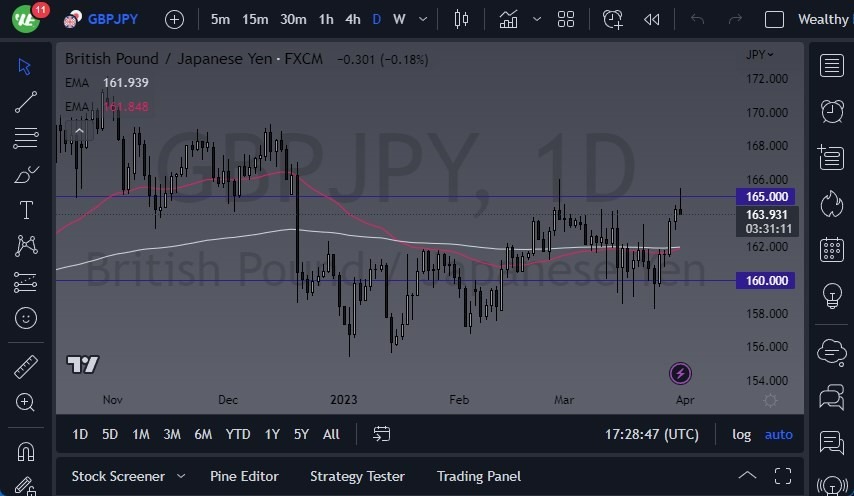Image resolution: width=854 pixels, height=496 pixels.
Task: Click the 165.000 horizontal line price label
Action: [766, 197]
